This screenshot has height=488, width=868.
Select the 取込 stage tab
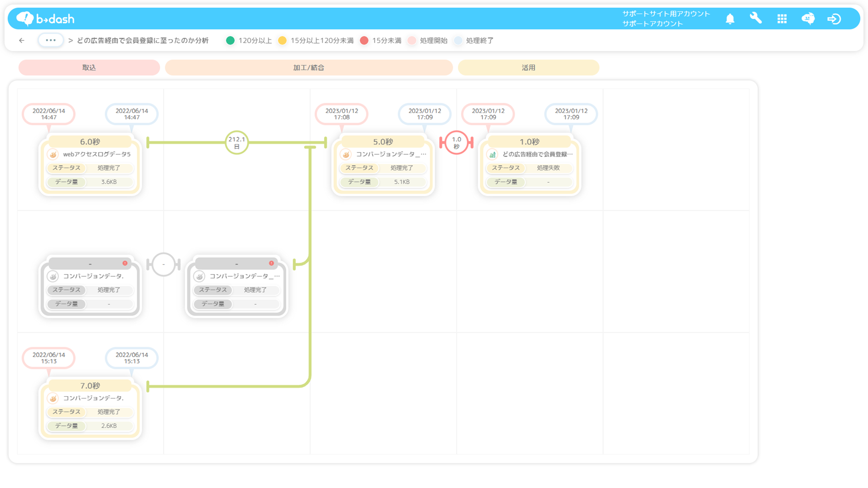click(89, 67)
